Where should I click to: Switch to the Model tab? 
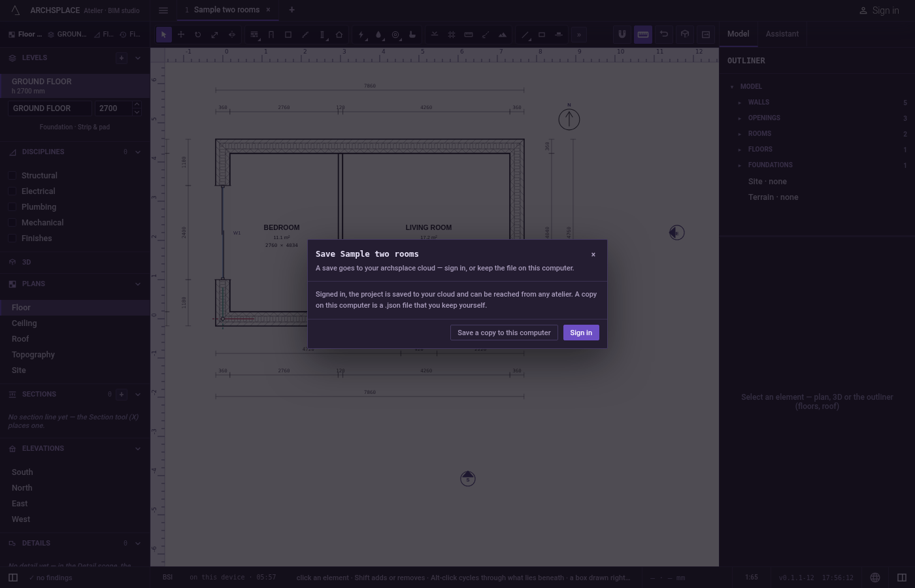click(x=739, y=34)
